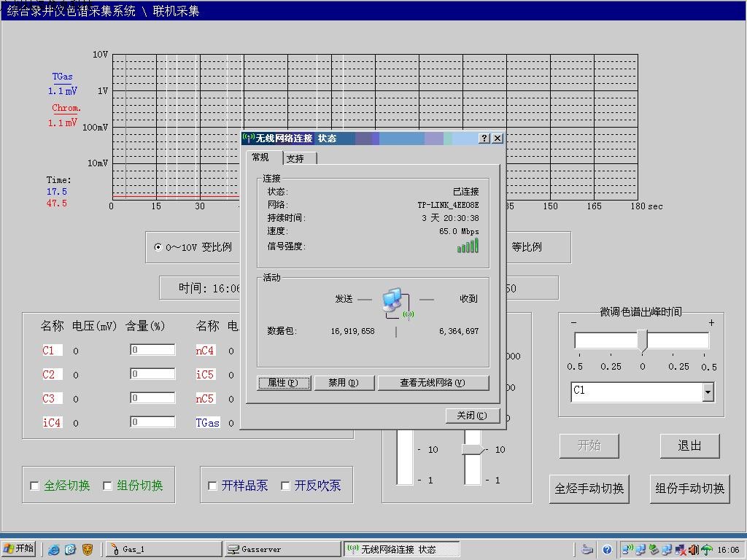Click the C2 含量 input field

(153, 374)
